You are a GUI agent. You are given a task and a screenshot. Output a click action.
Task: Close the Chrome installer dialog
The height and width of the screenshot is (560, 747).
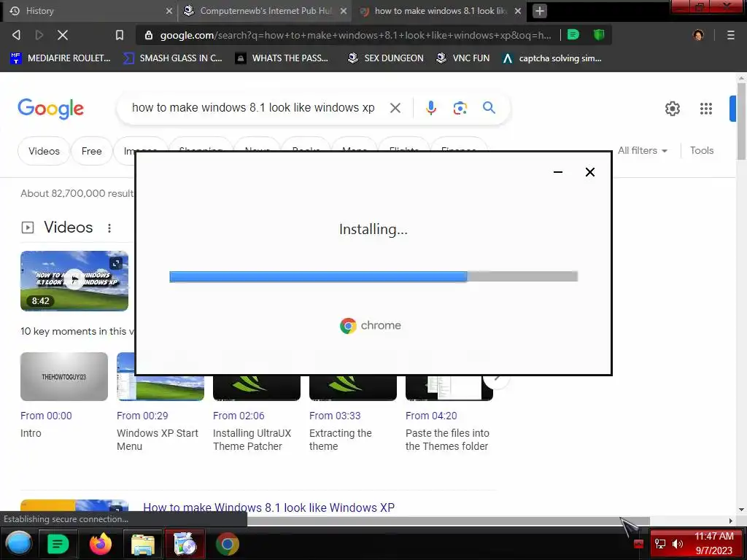pos(589,172)
